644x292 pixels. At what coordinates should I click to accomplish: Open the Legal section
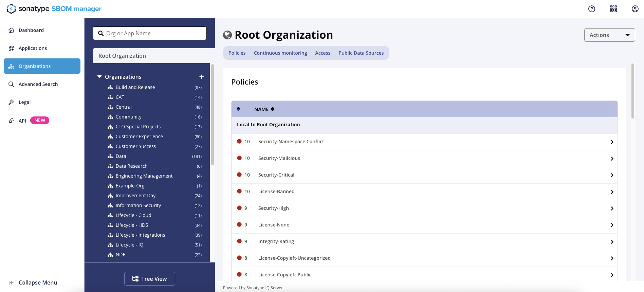[x=42, y=102]
